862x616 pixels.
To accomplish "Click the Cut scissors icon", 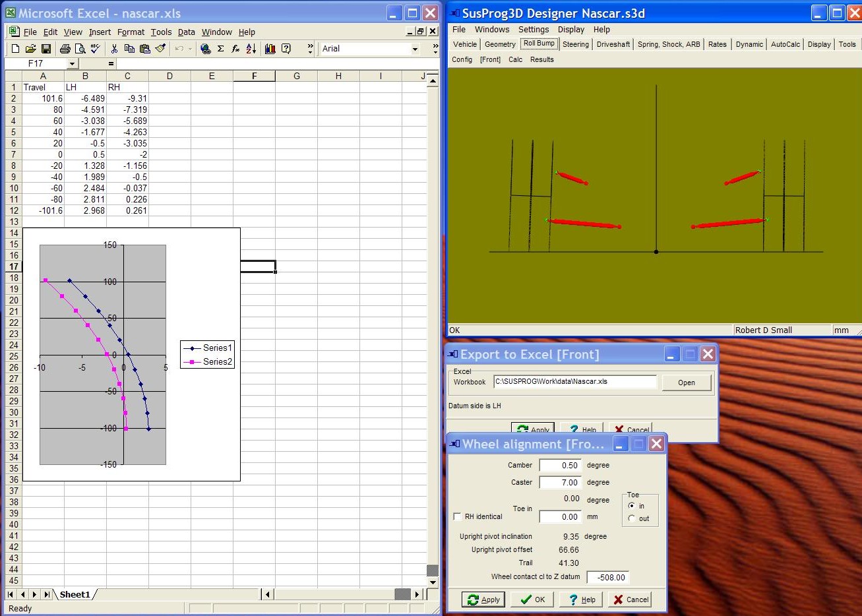I will 114,49.
